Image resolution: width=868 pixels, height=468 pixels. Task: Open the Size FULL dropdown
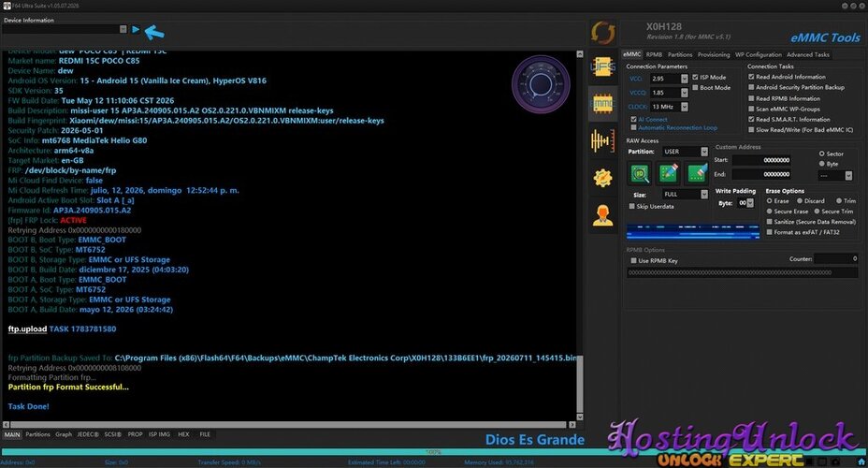(704, 194)
